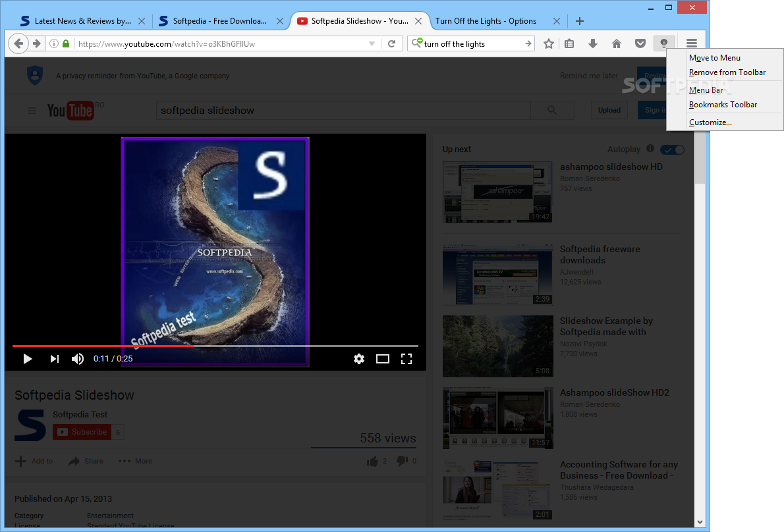This screenshot has height=532, width=784.
Task: Close the Latest News & Reviews tab
Action: tap(142, 21)
